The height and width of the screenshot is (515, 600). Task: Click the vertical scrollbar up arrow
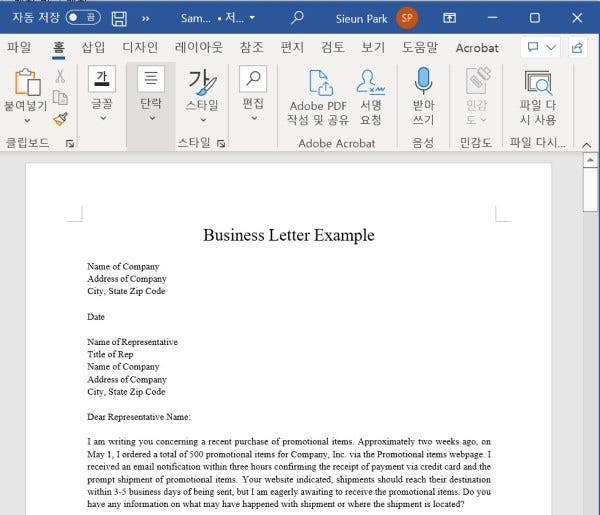pyautogui.click(x=590, y=160)
